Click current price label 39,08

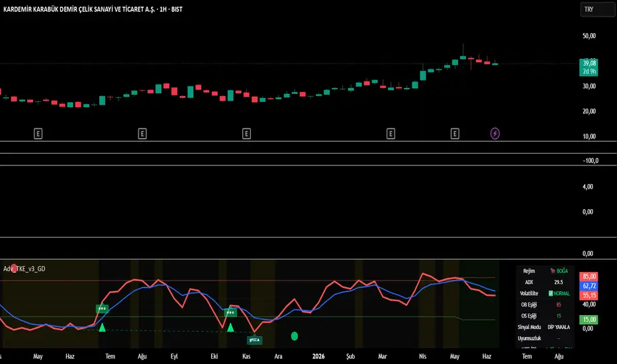pos(589,64)
